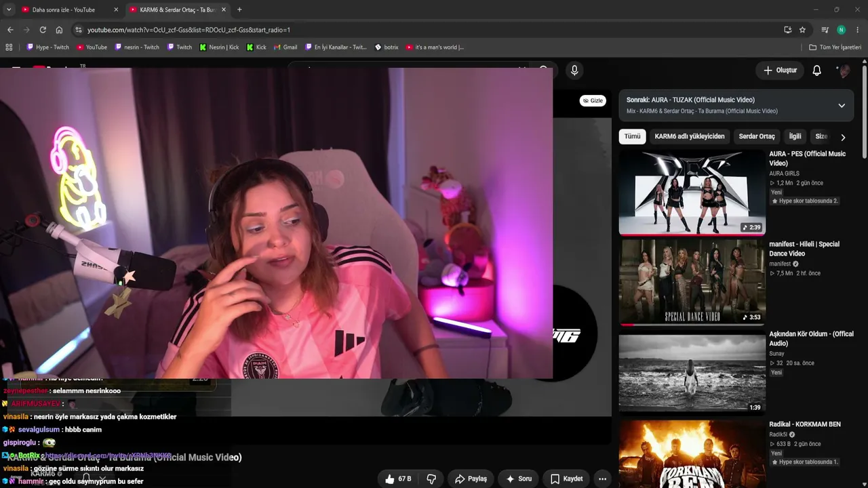Open more actions menu beside Kaydet
868x488 pixels.
pyautogui.click(x=602, y=479)
